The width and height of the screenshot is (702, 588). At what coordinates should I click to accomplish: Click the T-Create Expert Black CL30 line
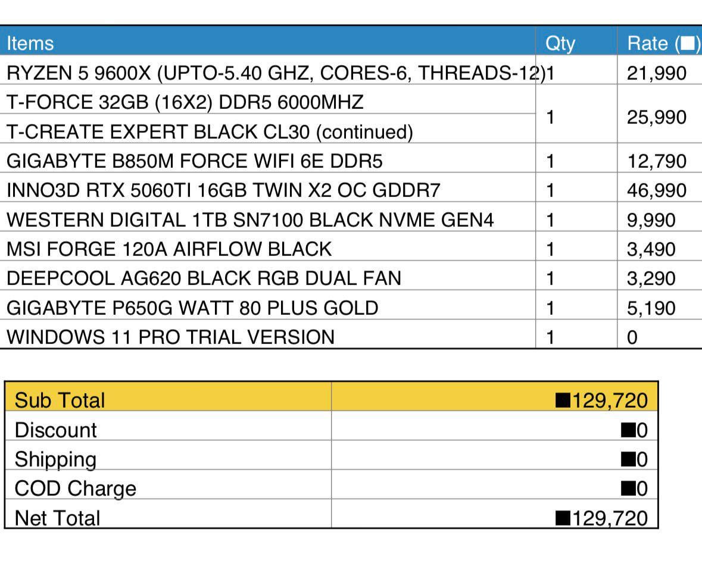(210, 132)
